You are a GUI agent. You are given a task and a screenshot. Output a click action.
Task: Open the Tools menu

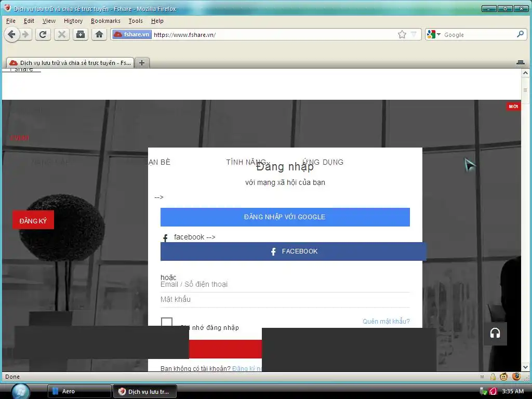pos(136,21)
